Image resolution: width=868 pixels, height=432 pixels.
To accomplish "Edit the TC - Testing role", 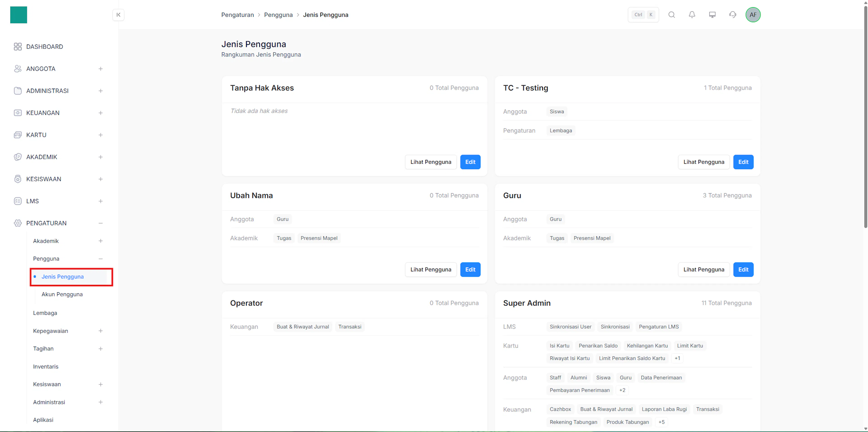I will [x=743, y=162].
